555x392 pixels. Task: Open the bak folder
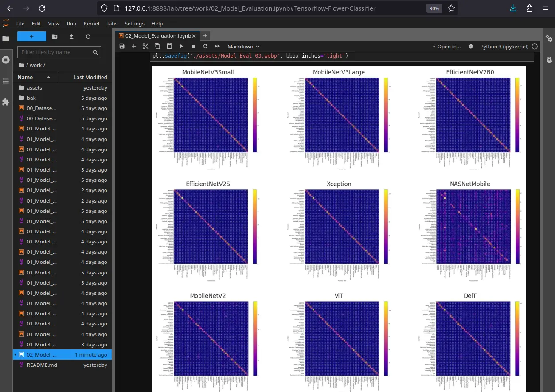pos(62,98)
